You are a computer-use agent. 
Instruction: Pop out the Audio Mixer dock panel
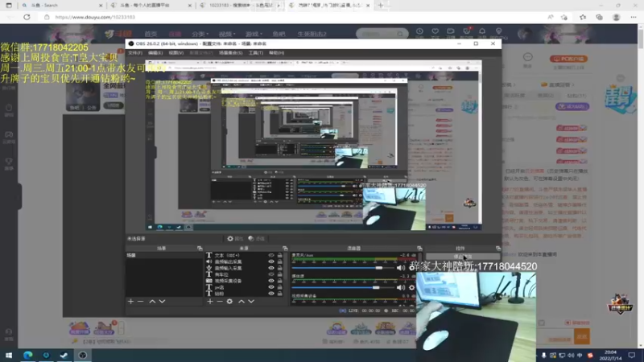[419, 249]
